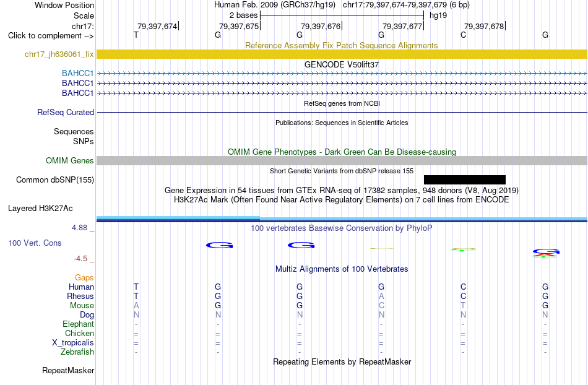Click the -4.5 conservation scale value
The height and width of the screenshot is (385, 588).
(x=80, y=259)
